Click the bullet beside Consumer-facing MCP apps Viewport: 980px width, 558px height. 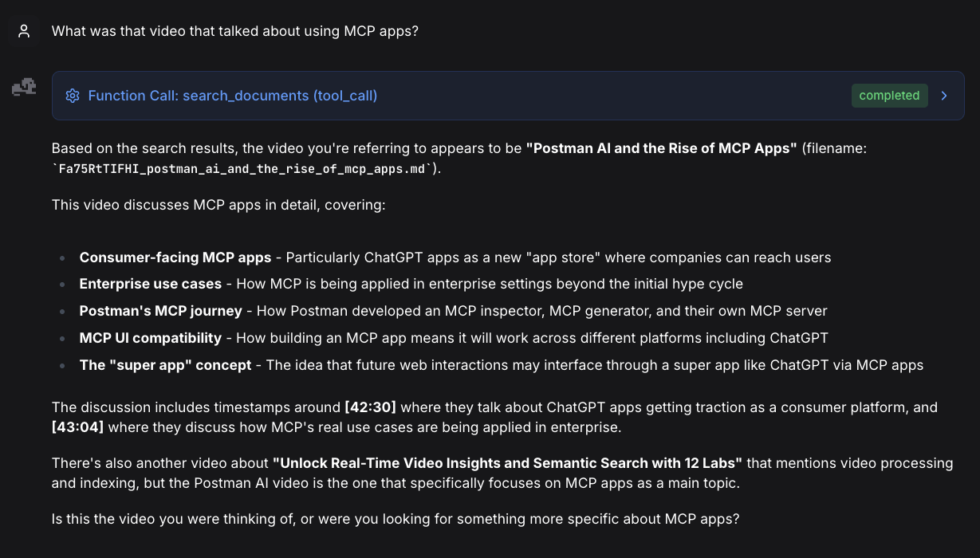[61, 257]
